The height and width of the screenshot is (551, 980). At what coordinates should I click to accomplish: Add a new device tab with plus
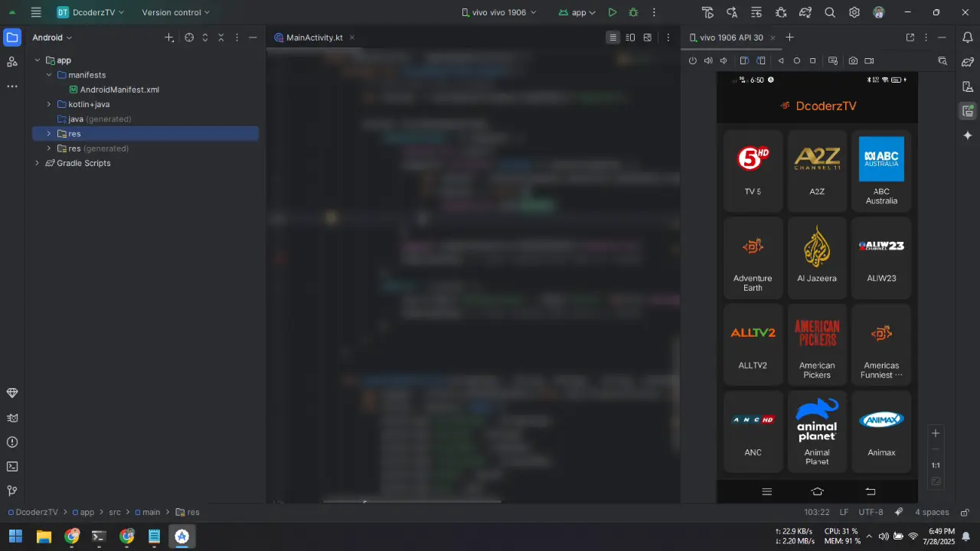(790, 37)
